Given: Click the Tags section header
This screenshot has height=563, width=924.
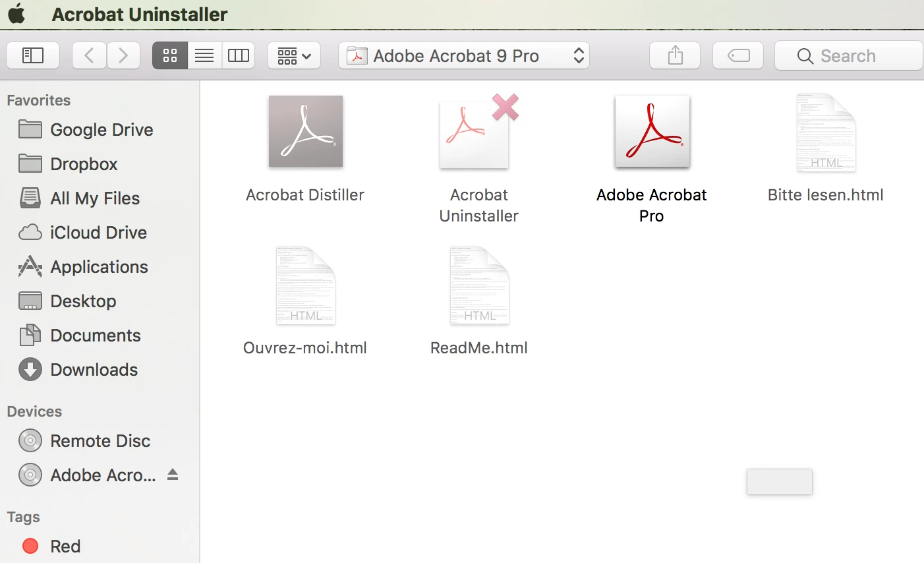Looking at the screenshot, I should point(24,517).
